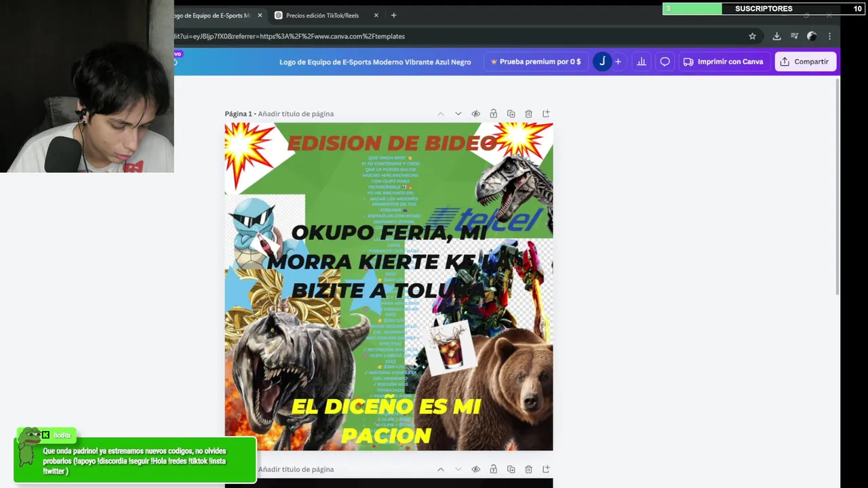The image size is (868, 488).
Task: Add a new page after page 1
Action: coord(546,114)
